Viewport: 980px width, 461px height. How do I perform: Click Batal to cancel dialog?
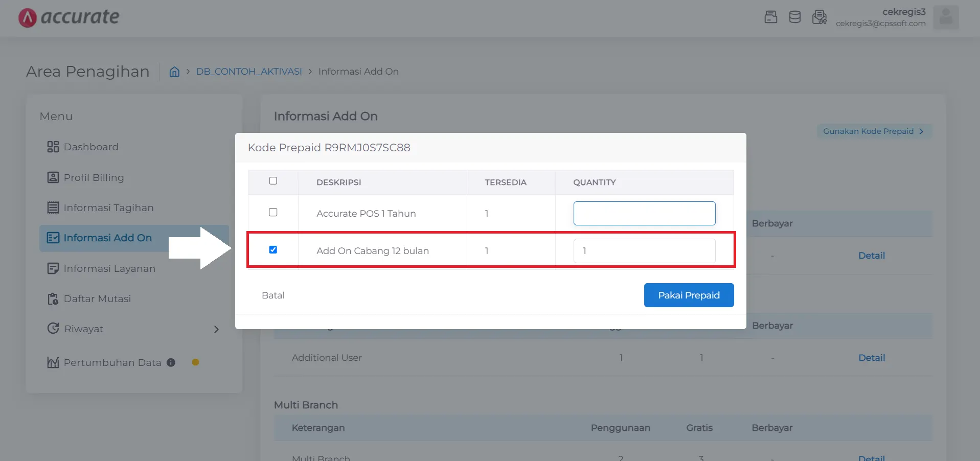coord(273,295)
